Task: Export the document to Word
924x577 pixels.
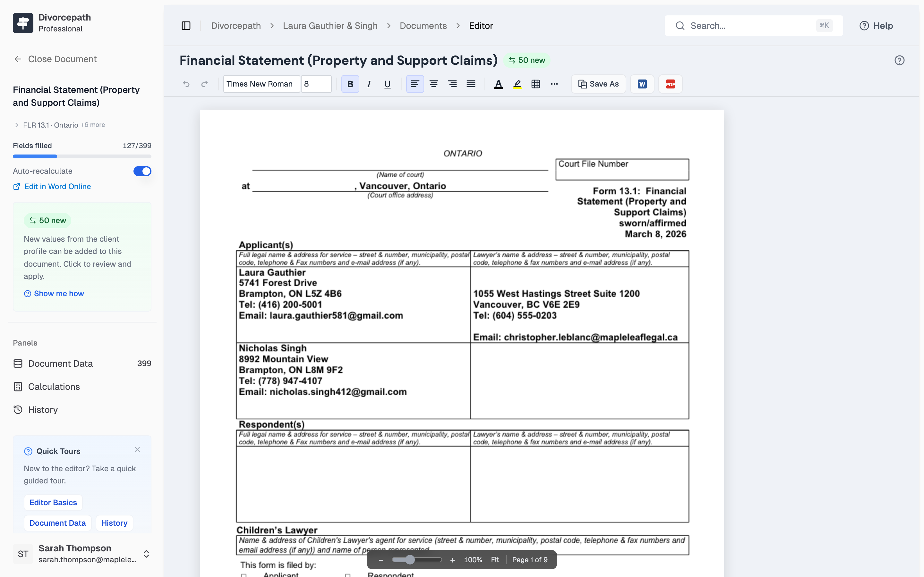Action: click(642, 84)
